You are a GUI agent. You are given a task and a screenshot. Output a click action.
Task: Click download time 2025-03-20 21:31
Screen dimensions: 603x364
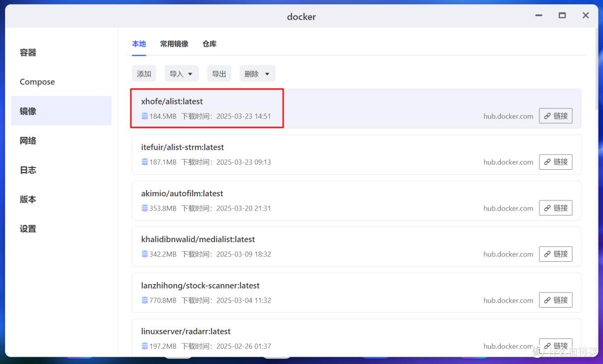click(243, 208)
